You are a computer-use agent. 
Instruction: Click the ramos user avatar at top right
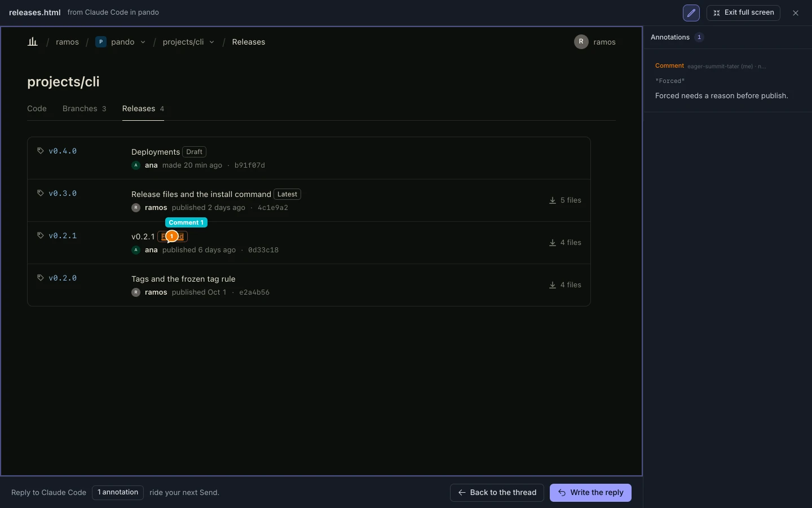(x=581, y=42)
